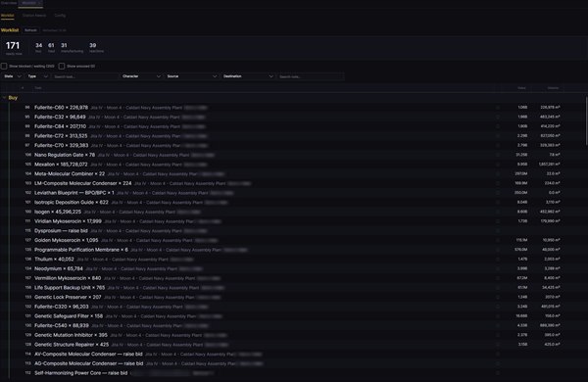Select the Isogen × 45,296,225 row
This screenshot has height=382, width=588.
292,212
